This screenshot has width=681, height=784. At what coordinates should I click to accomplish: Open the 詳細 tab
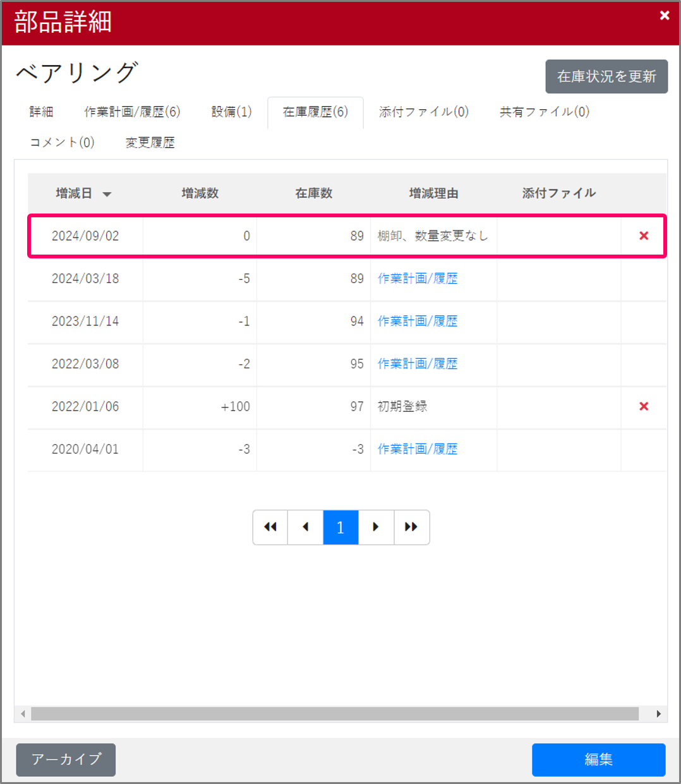point(42,112)
